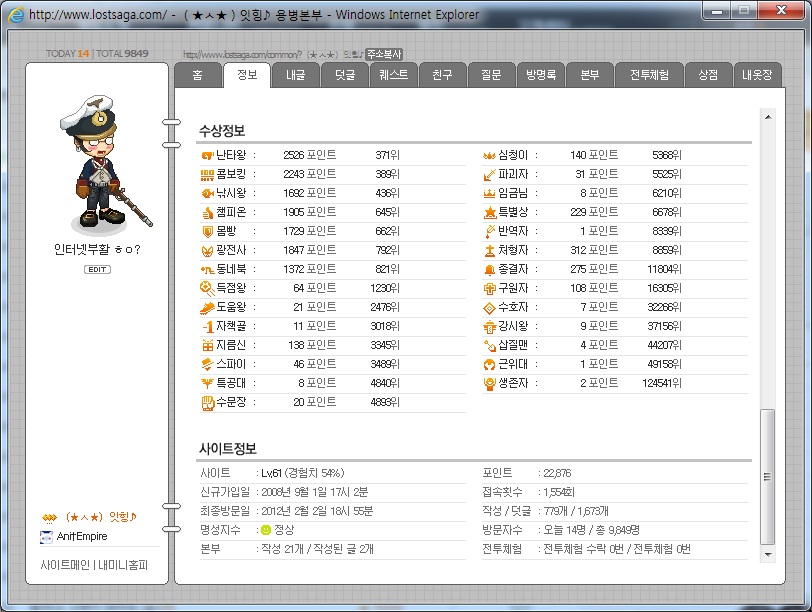
Task: Open the 퀘스트 tab
Action: click(394, 75)
